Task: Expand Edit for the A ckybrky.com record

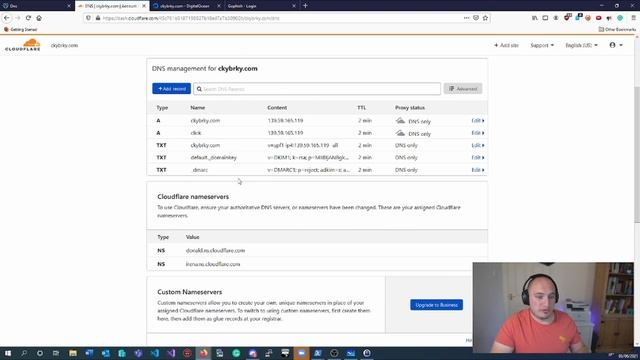Action: (478, 120)
